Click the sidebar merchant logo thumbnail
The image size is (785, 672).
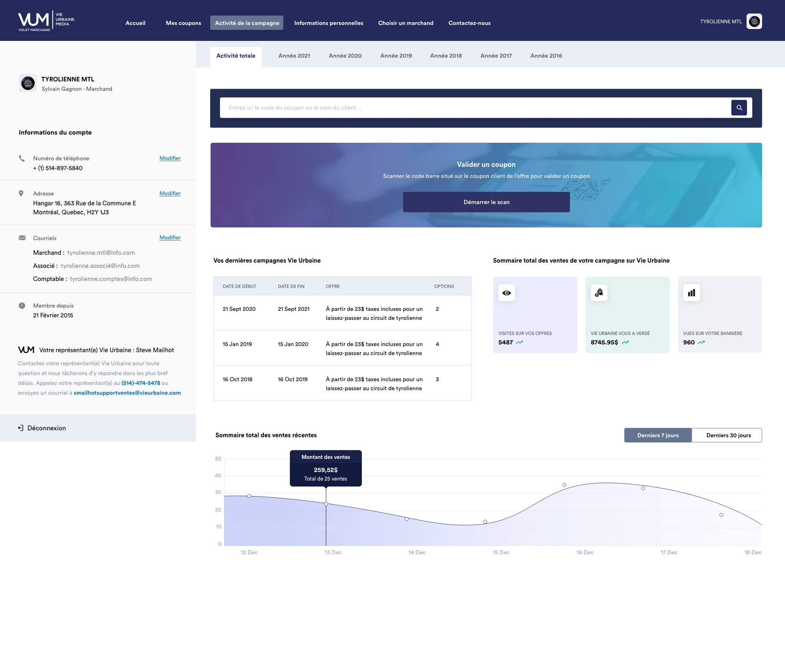28,83
